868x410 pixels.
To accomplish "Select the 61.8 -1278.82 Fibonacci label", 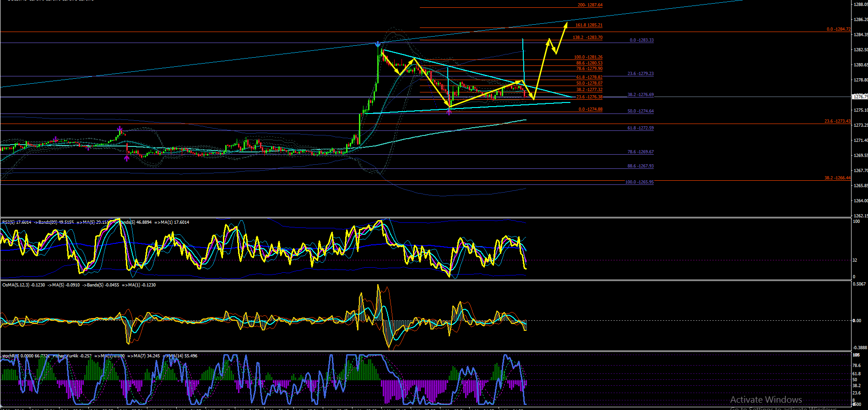I will [589, 77].
